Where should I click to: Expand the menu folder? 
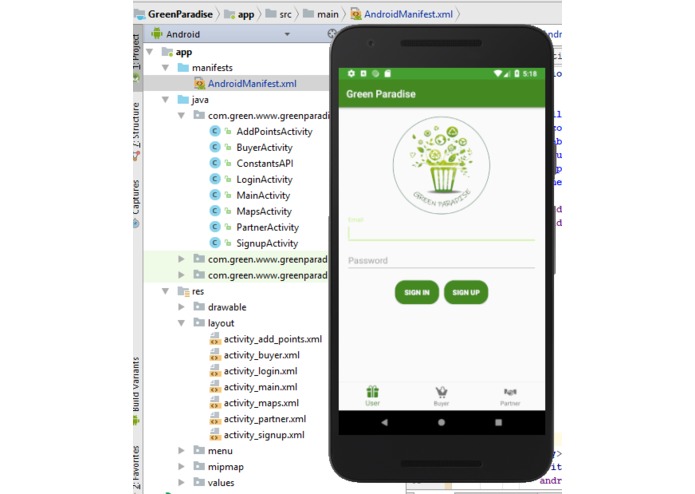(181, 451)
